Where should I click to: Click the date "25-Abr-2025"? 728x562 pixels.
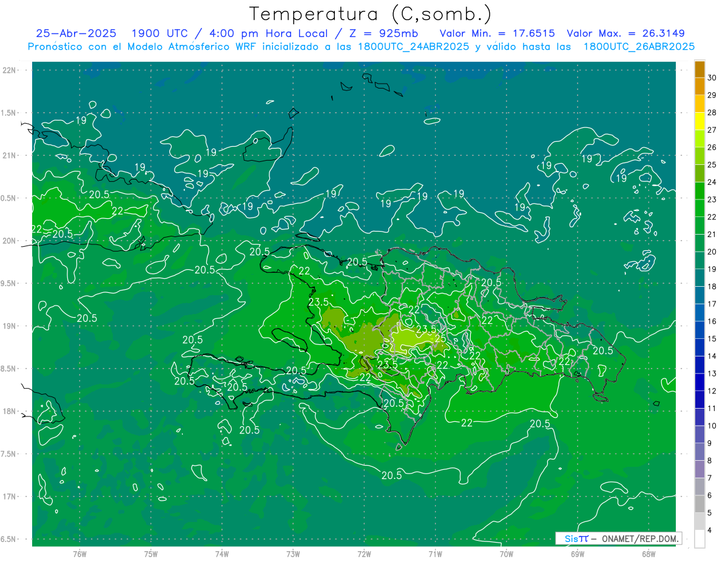point(76,33)
